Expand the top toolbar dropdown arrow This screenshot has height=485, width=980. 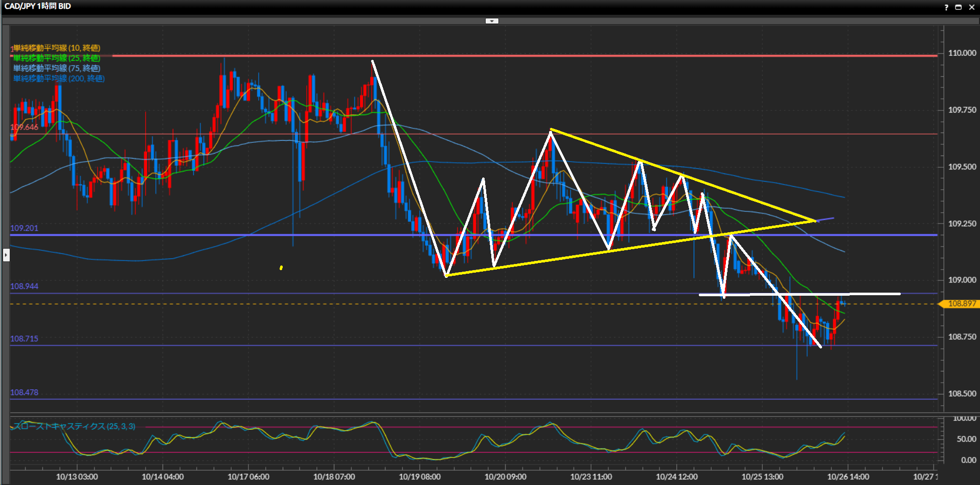pyautogui.click(x=492, y=21)
